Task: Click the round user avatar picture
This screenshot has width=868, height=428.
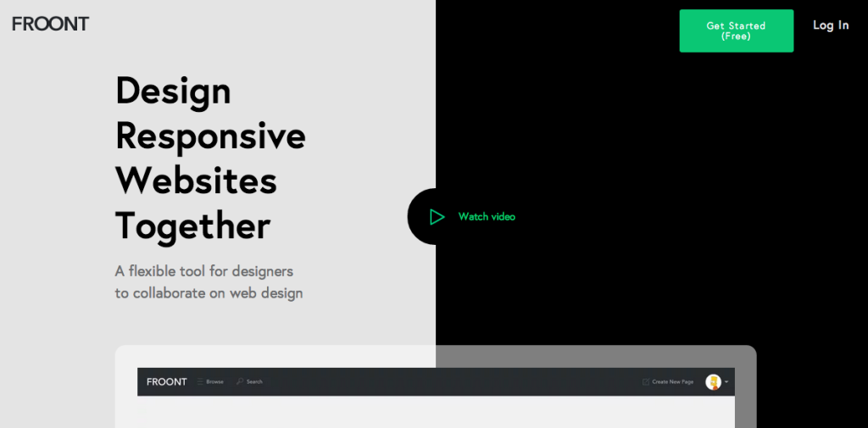Action: 713,382
